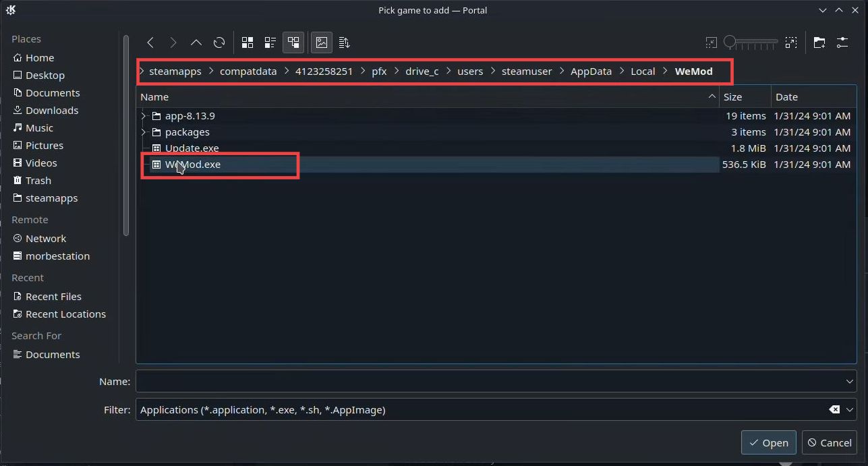The width and height of the screenshot is (868, 466).
Task: Open the KDE window menu icon
Action: coord(11,10)
